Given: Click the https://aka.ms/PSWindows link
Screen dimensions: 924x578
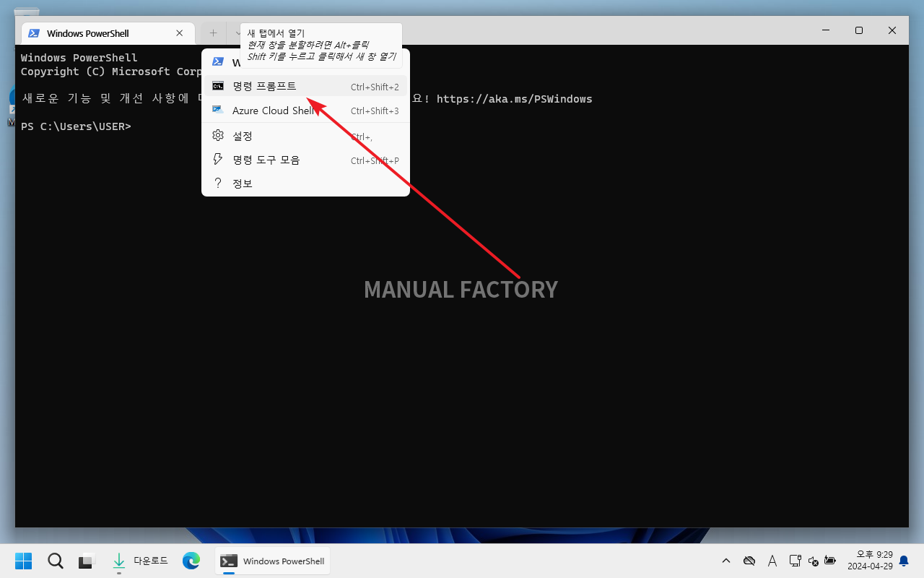Looking at the screenshot, I should pyautogui.click(x=514, y=99).
